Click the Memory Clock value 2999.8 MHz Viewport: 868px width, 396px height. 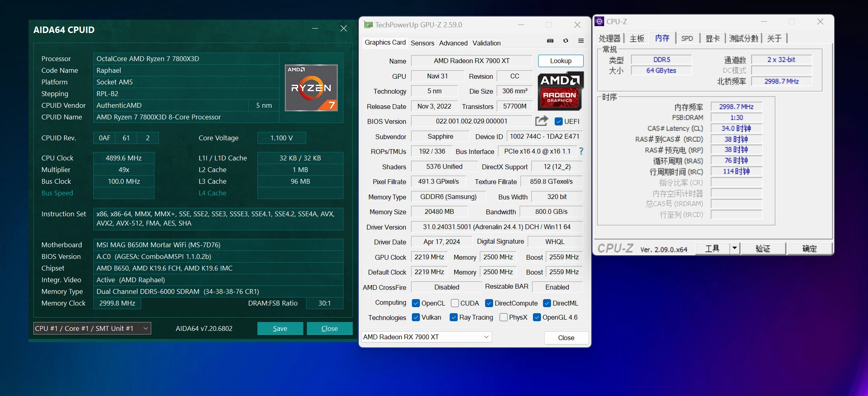117,303
